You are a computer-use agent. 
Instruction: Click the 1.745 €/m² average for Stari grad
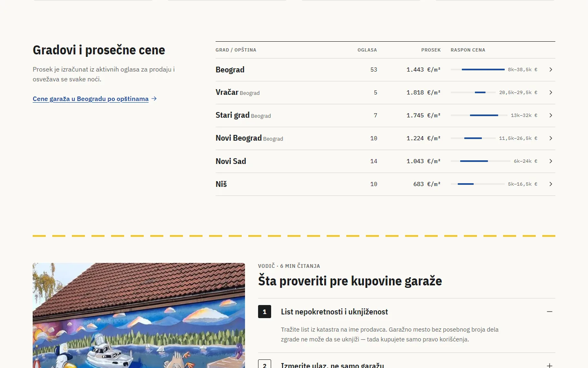[423, 115]
